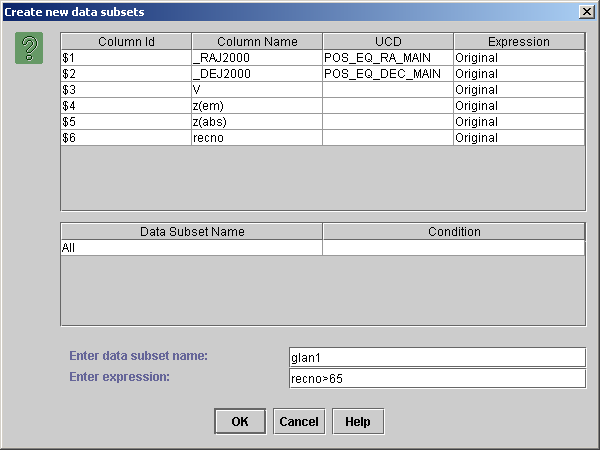Click the _RAJ2000 column name cell
This screenshot has width=600, height=450.
(257, 57)
